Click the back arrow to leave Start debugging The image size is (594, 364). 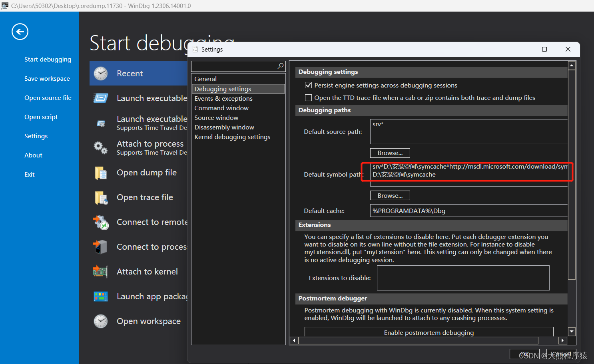(x=20, y=32)
